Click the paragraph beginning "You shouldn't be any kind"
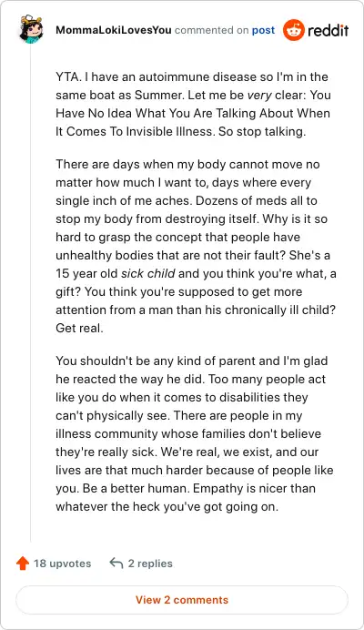 tap(195, 433)
